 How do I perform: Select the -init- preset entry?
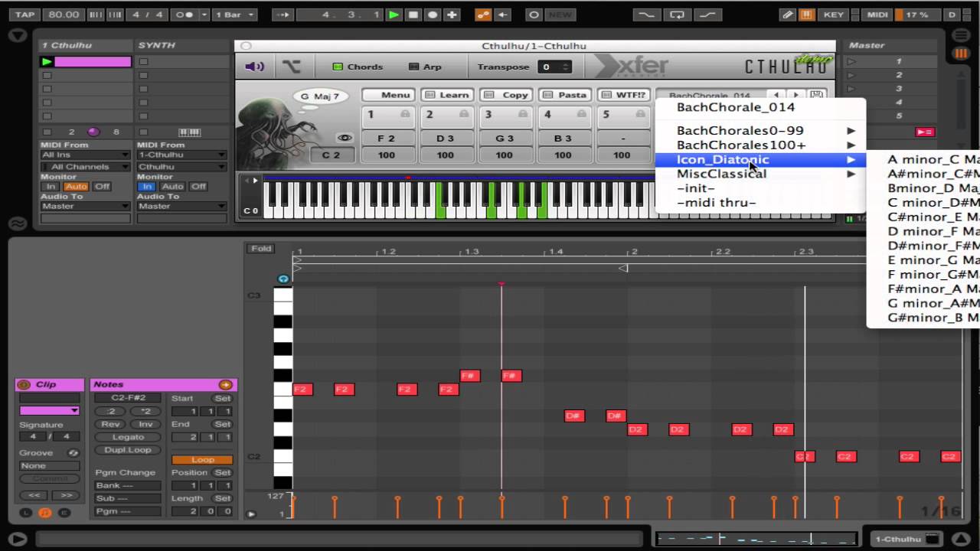[x=760, y=188]
